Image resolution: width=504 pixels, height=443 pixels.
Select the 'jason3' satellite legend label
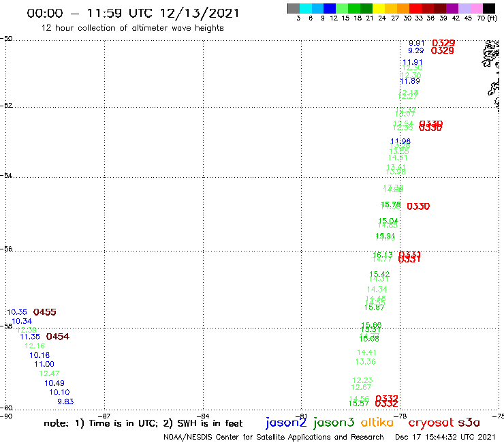click(x=334, y=423)
